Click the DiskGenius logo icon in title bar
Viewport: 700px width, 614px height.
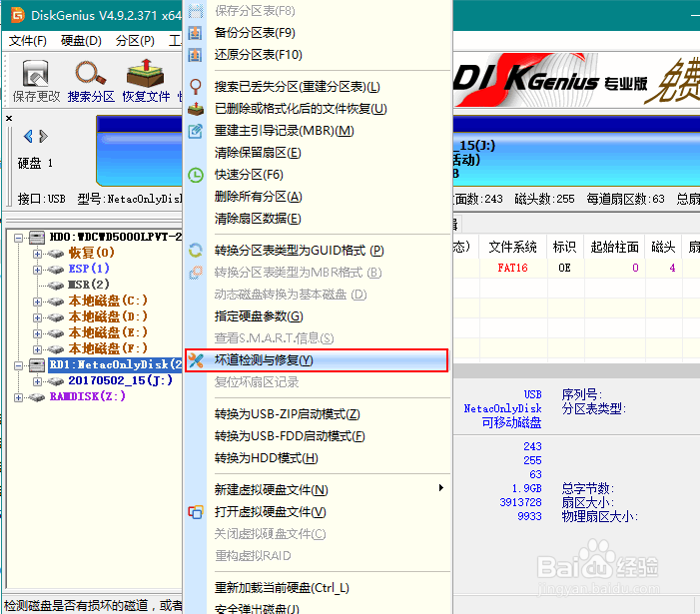click(x=18, y=15)
